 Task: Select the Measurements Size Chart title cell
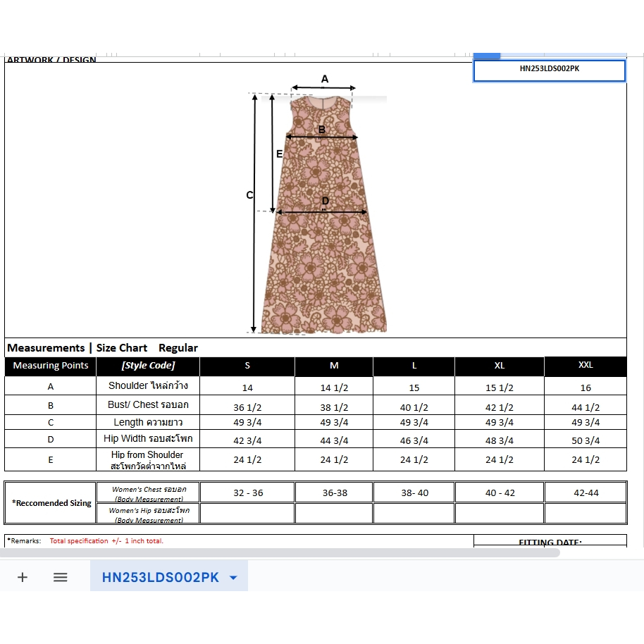pyautogui.click(x=102, y=348)
